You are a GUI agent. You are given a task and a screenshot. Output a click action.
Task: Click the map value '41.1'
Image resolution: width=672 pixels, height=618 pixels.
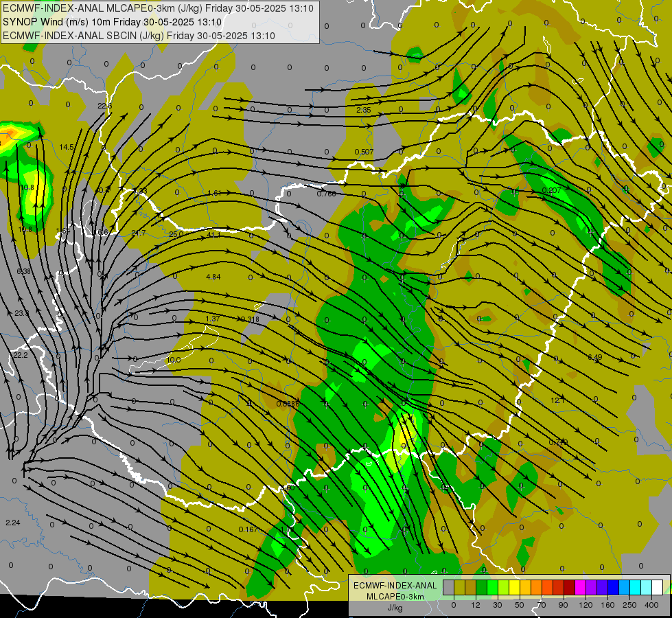(213, 235)
